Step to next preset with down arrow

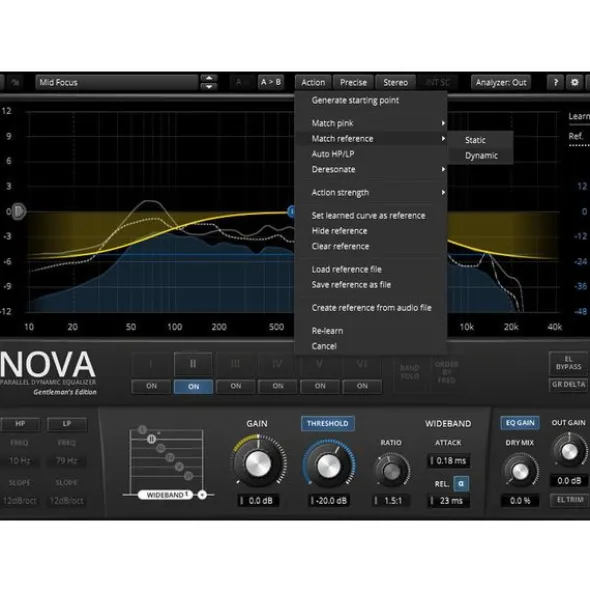pyautogui.click(x=209, y=87)
